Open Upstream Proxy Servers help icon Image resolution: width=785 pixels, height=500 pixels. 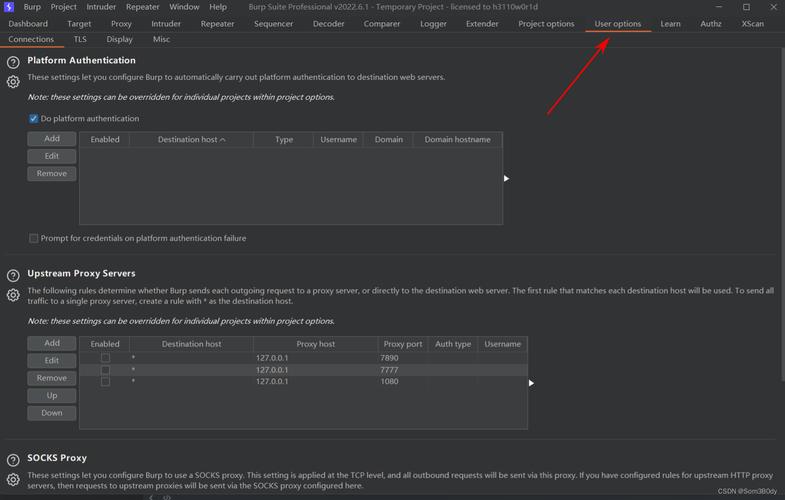(x=13, y=275)
